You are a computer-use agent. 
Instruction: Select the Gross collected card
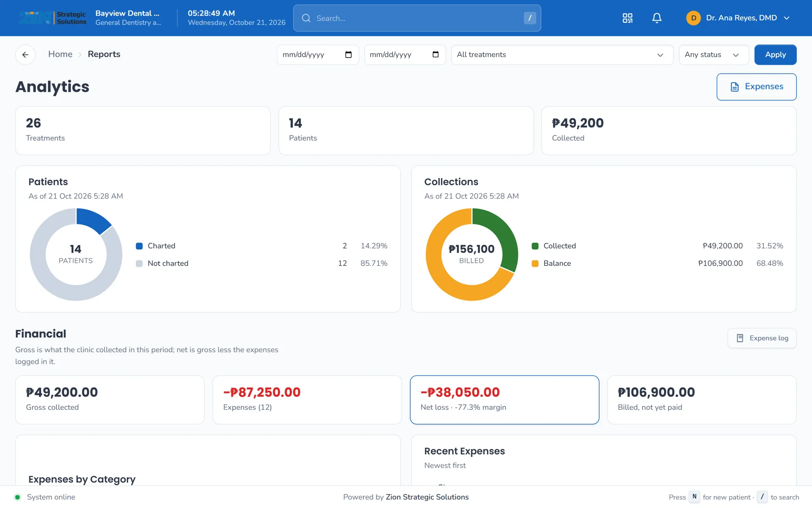pyautogui.click(x=110, y=400)
